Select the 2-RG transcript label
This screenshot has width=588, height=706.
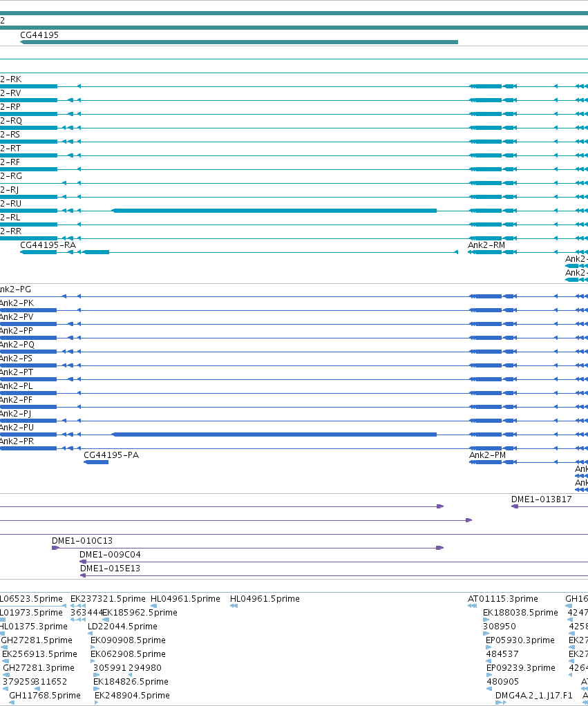point(11,176)
